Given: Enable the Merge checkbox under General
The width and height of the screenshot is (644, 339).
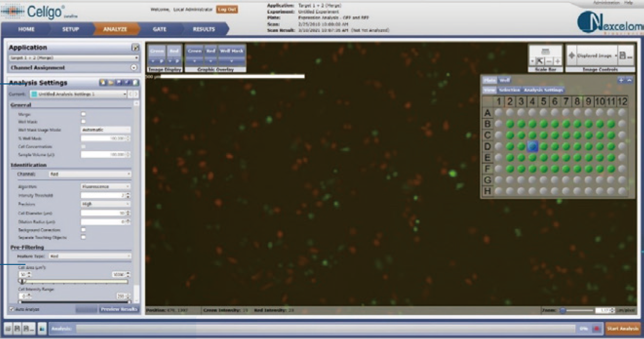Looking at the screenshot, I should click(83, 114).
